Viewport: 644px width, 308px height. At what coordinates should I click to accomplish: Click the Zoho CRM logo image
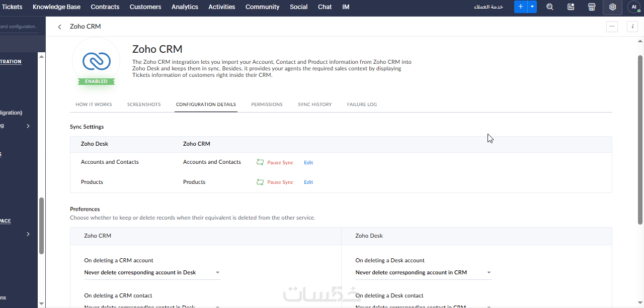click(x=96, y=61)
